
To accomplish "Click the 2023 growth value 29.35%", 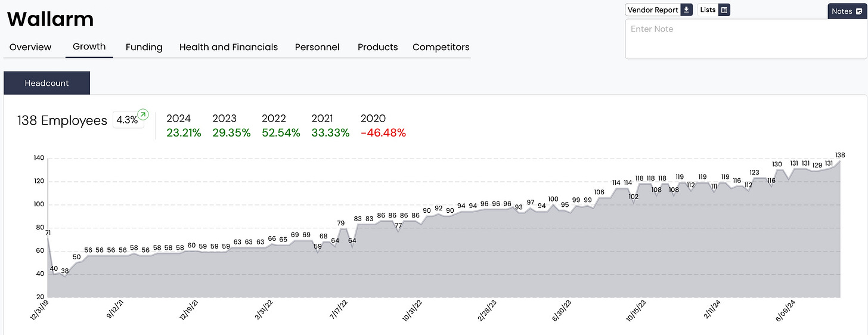I will click(231, 133).
